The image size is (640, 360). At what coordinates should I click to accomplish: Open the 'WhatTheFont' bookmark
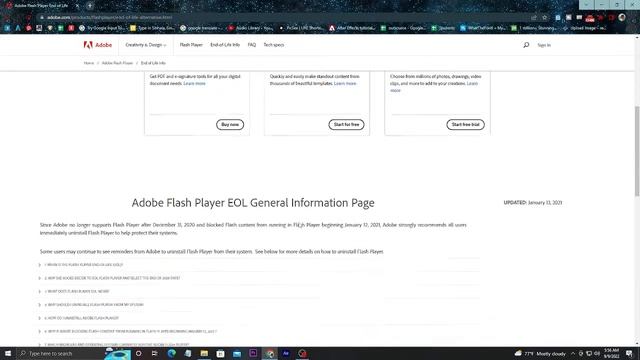482,28
